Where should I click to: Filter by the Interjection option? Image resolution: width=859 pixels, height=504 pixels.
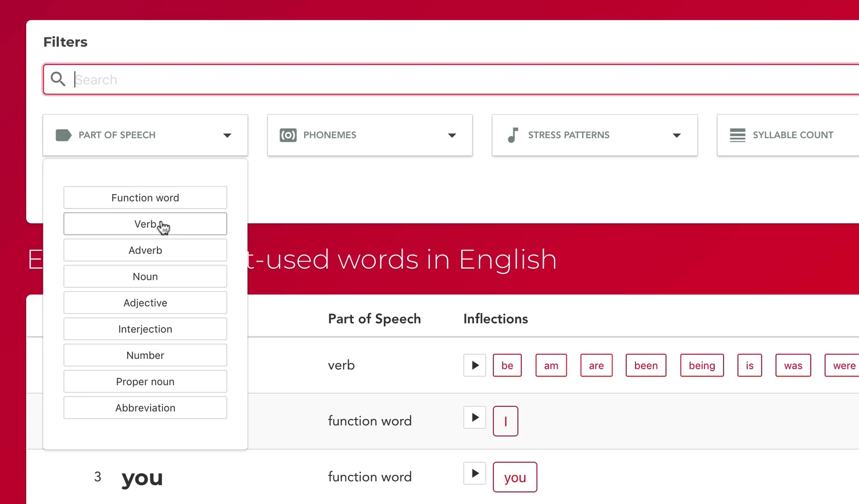145,329
